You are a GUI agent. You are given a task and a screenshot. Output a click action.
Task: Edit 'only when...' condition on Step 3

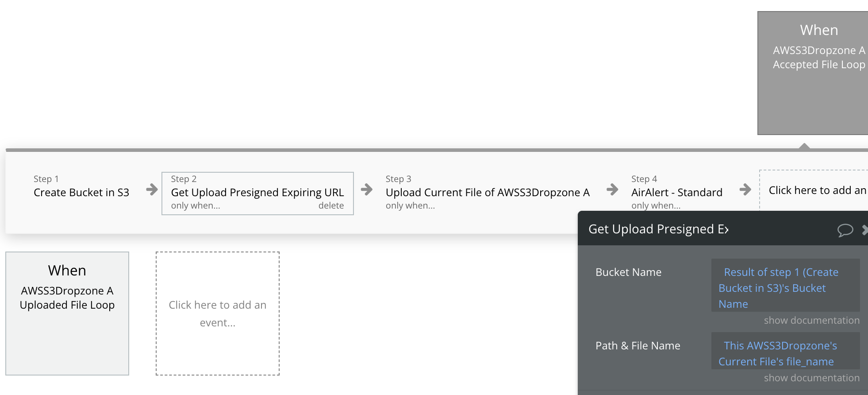tap(410, 205)
